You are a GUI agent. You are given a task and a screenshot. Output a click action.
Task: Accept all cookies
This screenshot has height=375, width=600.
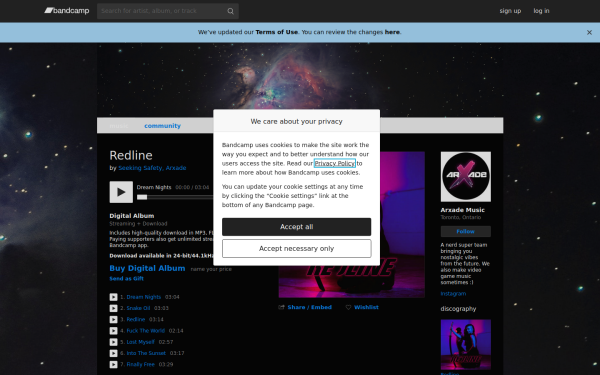tap(297, 227)
